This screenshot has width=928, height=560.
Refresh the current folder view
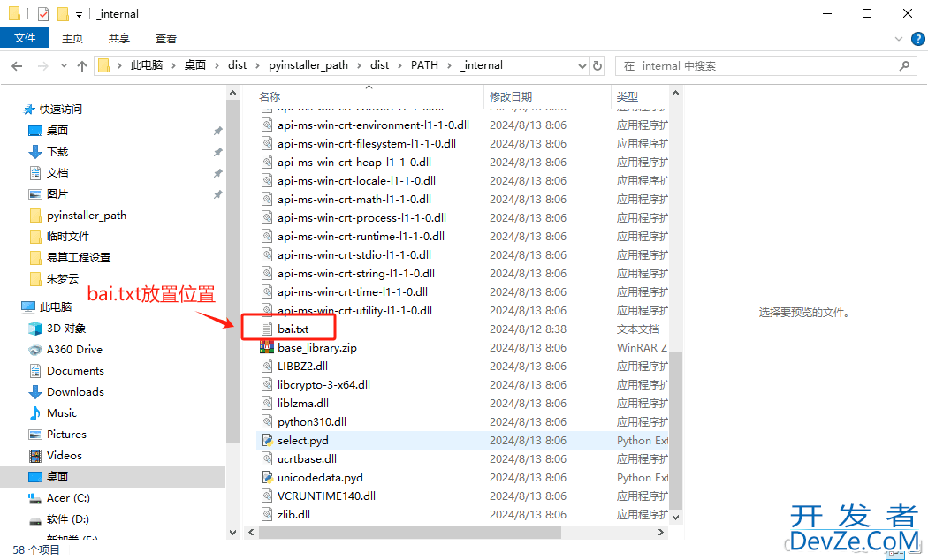pyautogui.click(x=597, y=65)
